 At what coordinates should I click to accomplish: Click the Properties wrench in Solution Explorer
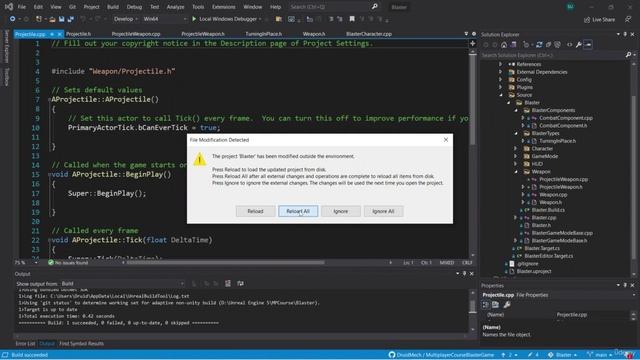tap(578, 44)
